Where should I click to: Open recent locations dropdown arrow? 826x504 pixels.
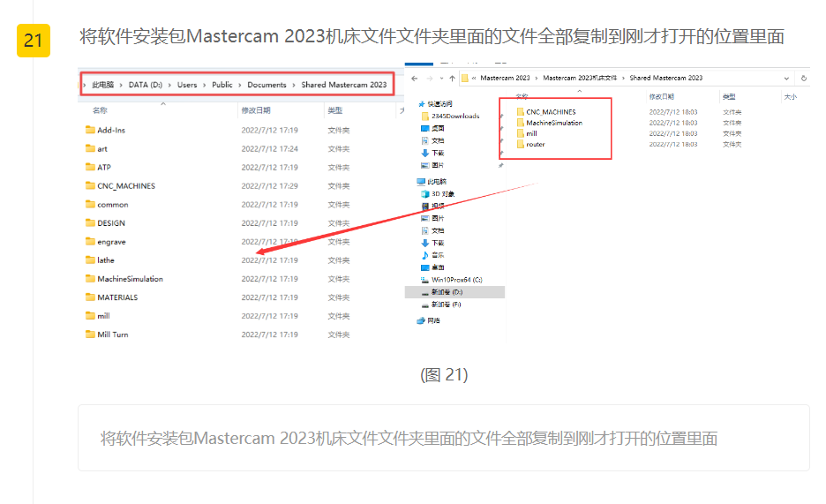point(441,78)
